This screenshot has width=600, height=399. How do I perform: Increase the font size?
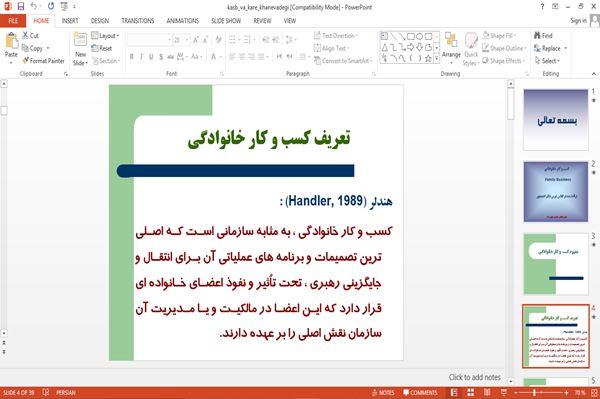[196, 40]
